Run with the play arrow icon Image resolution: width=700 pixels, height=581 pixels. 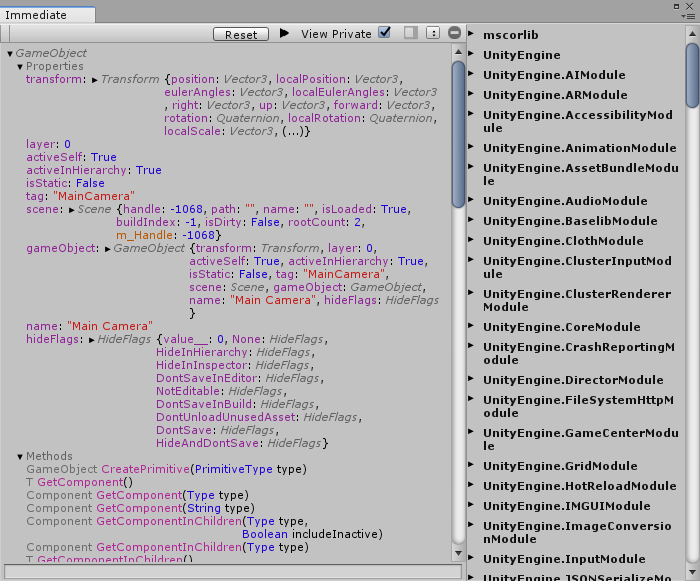(x=284, y=33)
